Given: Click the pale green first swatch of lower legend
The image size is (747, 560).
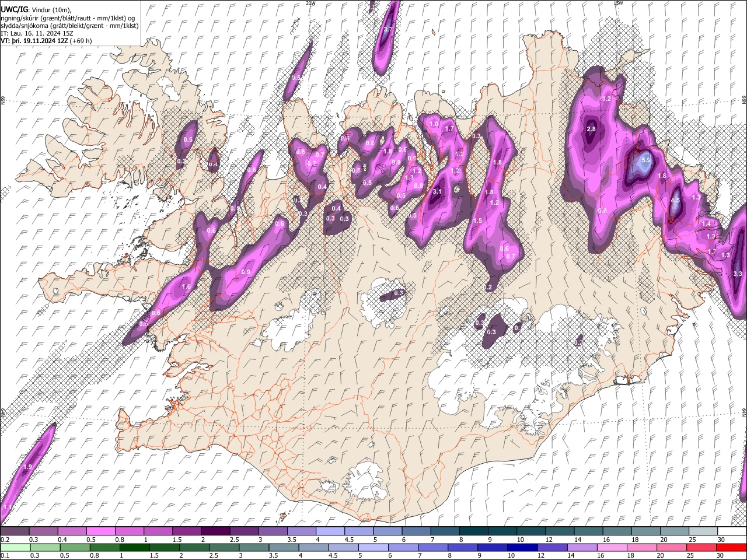Looking at the screenshot, I should click(x=15, y=547).
